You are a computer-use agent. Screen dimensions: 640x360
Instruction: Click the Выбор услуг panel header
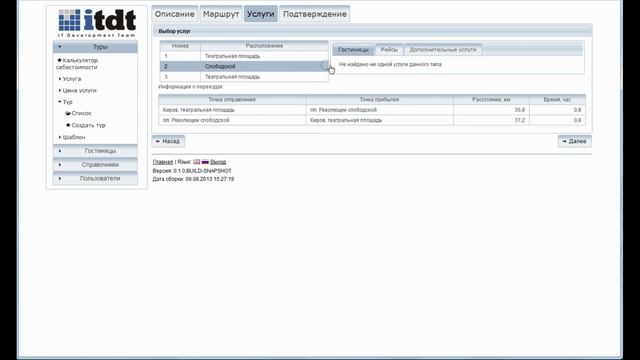(x=372, y=31)
